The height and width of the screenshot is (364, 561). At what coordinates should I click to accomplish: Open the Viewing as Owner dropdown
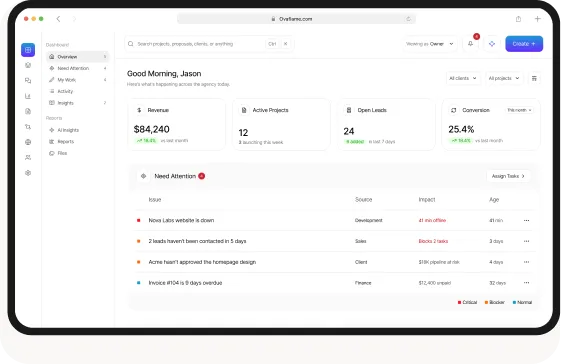click(x=430, y=44)
